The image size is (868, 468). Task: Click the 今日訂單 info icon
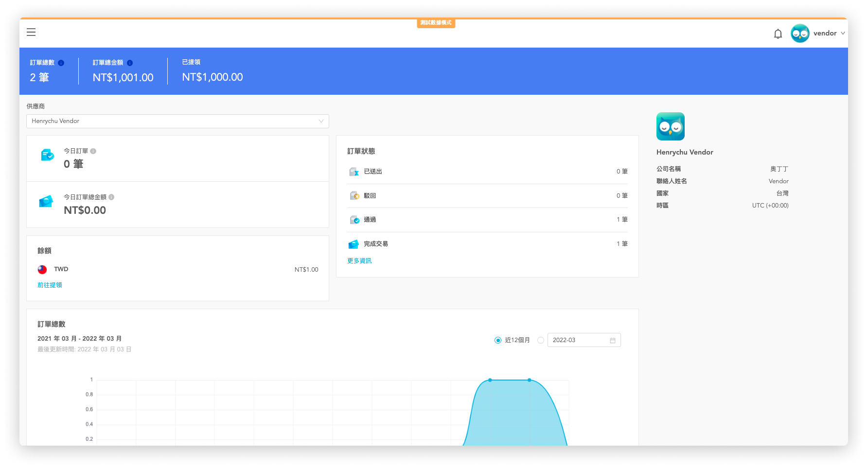tap(93, 151)
